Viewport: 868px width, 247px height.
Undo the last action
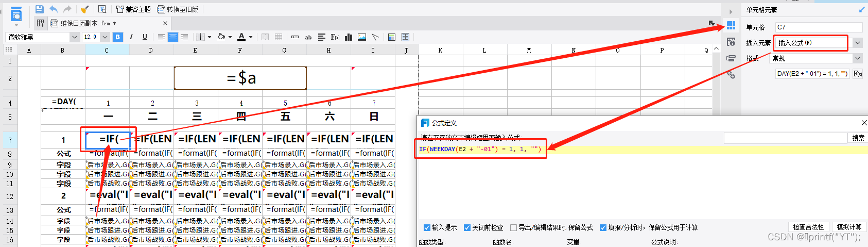point(54,9)
